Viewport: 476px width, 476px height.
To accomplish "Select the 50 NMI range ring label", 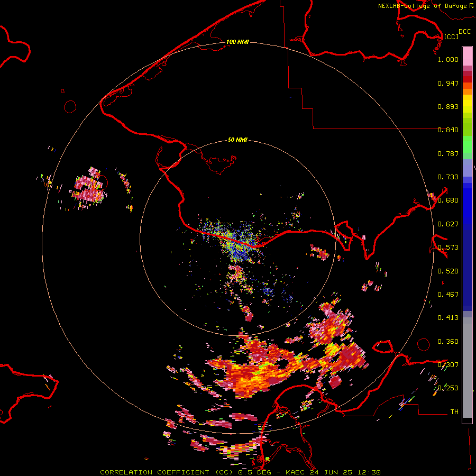I will pyautogui.click(x=237, y=140).
